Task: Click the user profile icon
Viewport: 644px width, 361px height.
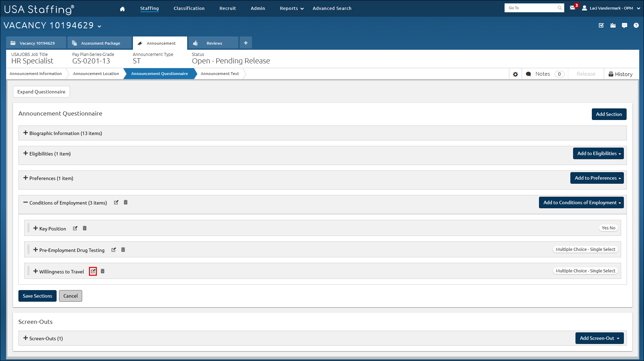Action: (x=584, y=8)
